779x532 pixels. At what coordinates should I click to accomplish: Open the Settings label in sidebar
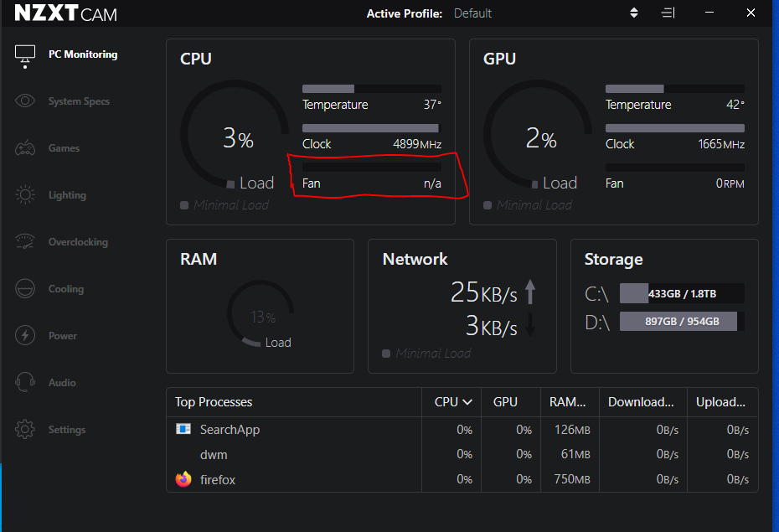(67, 430)
